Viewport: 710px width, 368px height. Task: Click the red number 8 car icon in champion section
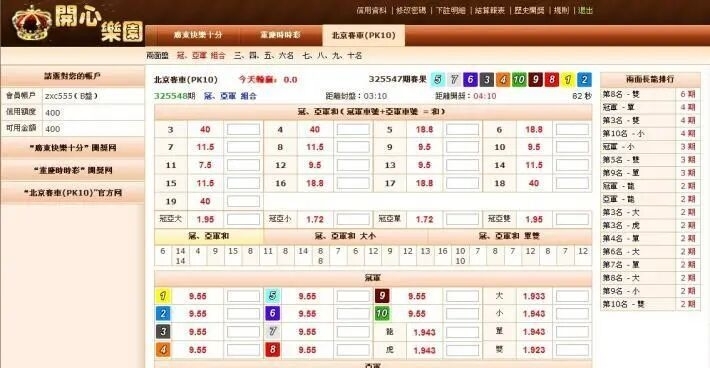tap(273, 349)
